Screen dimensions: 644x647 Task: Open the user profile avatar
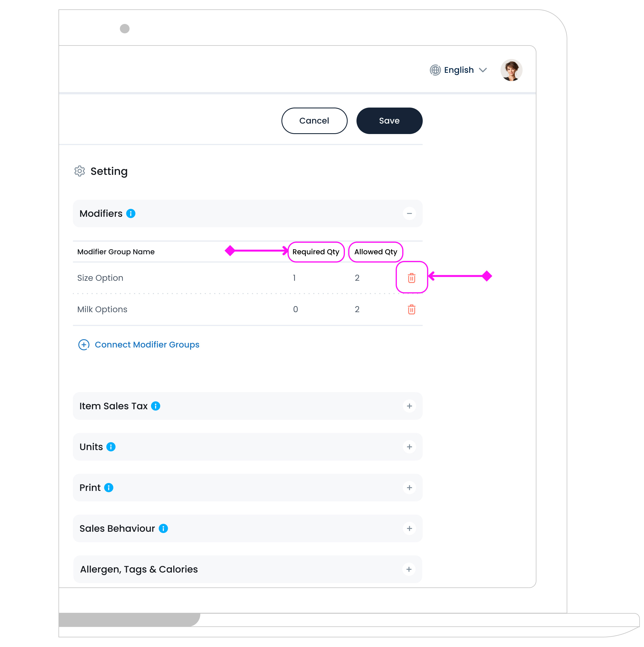pyautogui.click(x=511, y=70)
